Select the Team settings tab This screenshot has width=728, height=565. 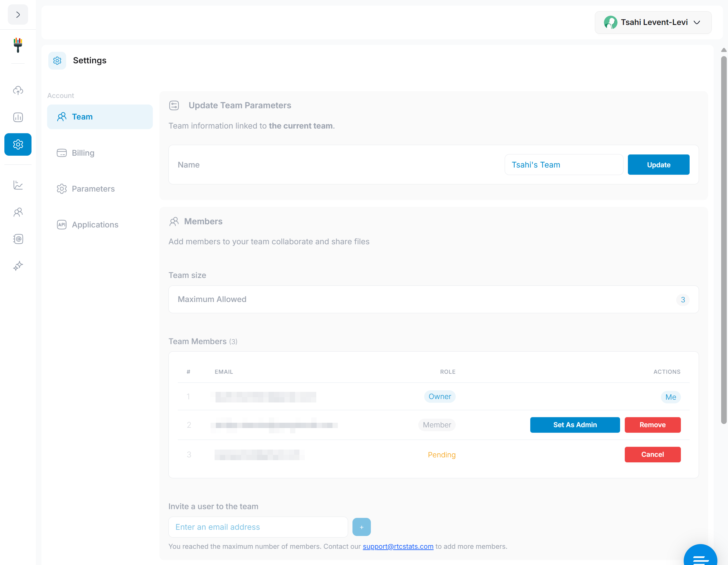coord(100,117)
